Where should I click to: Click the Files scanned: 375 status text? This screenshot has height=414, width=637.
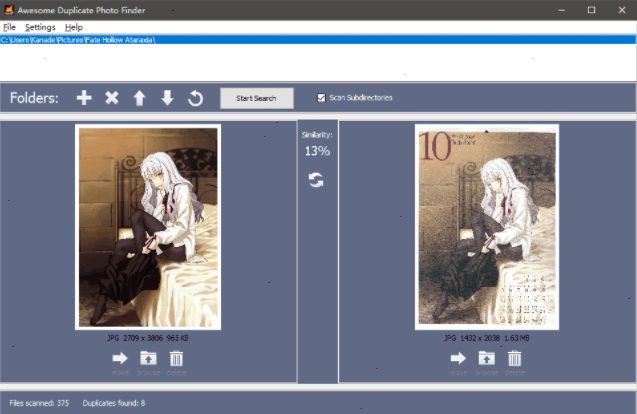(39, 403)
